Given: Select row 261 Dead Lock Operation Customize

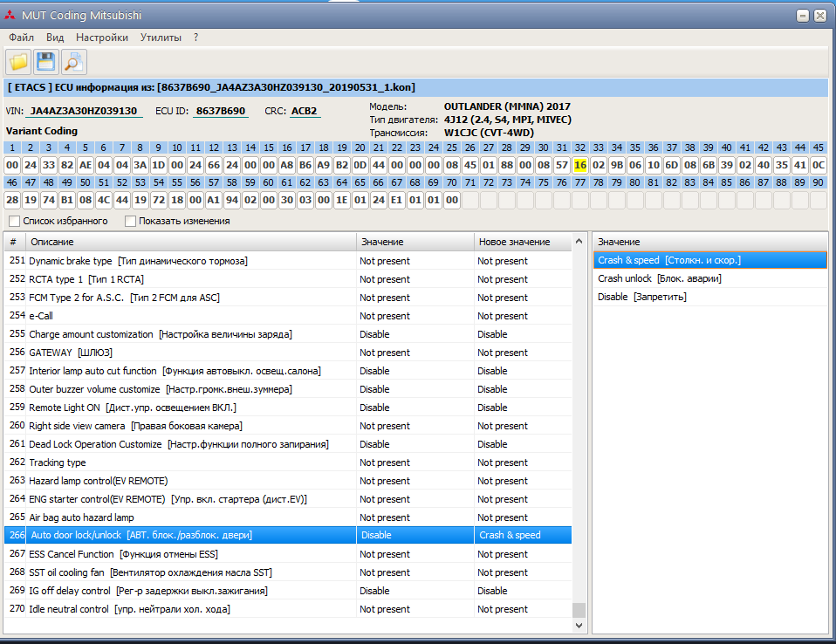Looking at the screenshot, I should click(288, 444).
